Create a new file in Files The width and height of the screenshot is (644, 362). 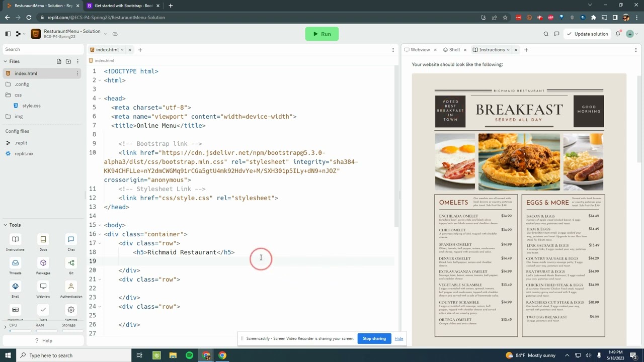pyautogui.click(x=59, y=61)
